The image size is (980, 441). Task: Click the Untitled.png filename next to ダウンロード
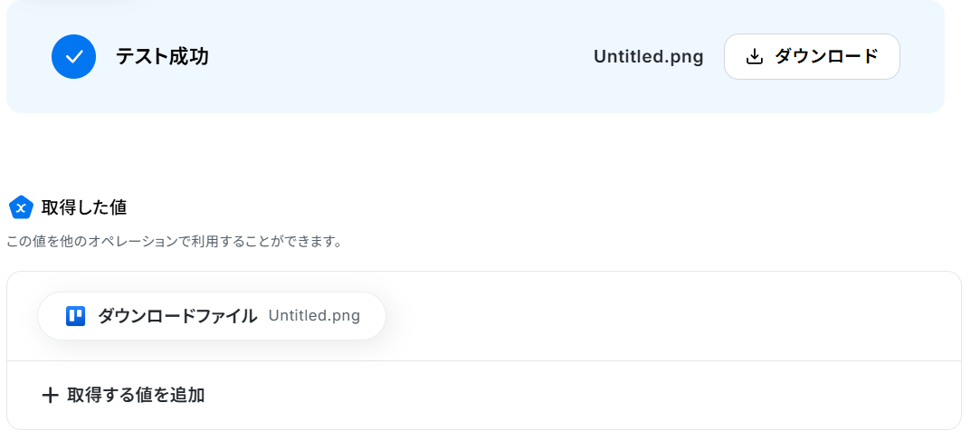648,57
